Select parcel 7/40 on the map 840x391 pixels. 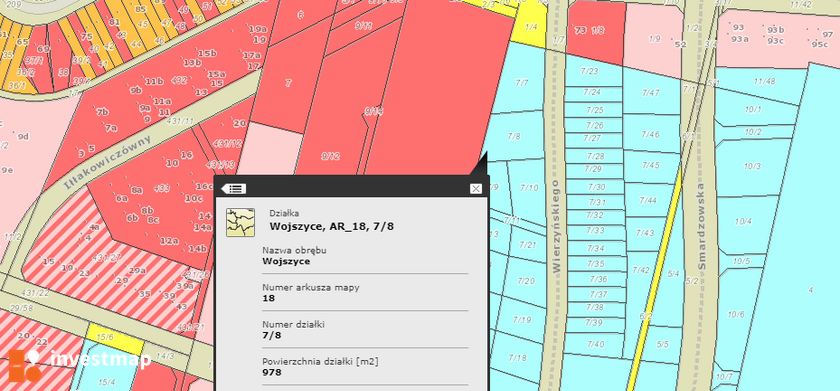pyautogui.click(x=595, y=344)
